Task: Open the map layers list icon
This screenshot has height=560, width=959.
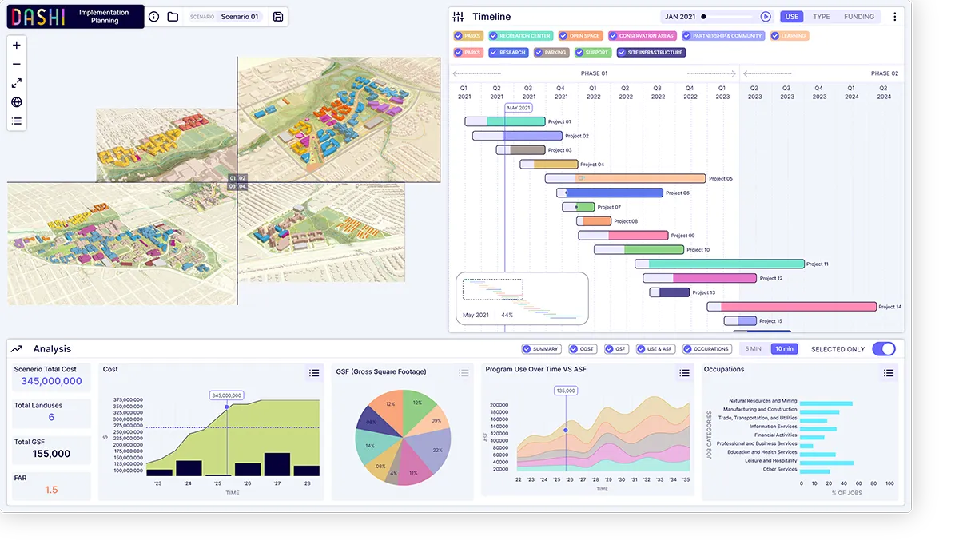Action: tap(17, 121)
